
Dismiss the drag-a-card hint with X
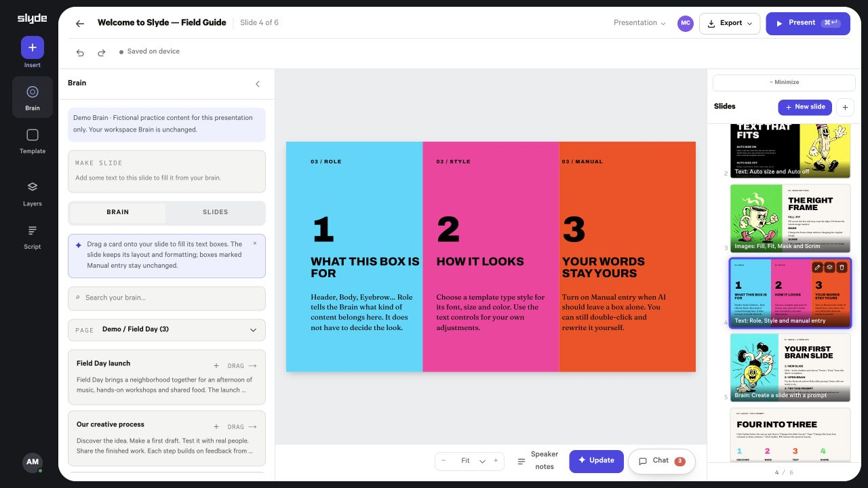[x=255, y=243]
